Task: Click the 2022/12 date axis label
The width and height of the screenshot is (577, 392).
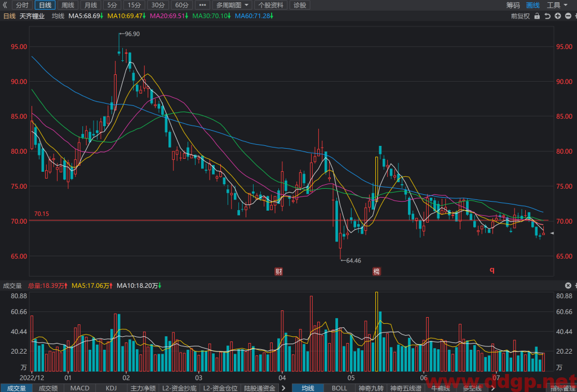Action: (32, 378)
